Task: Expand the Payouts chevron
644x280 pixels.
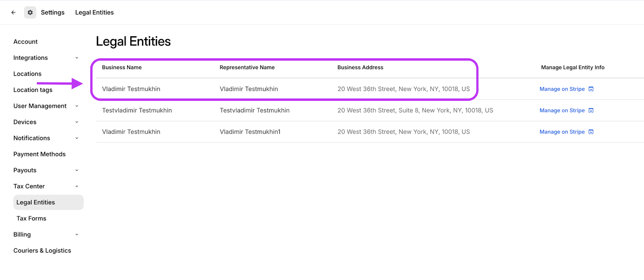Action: tap(77, 170)
